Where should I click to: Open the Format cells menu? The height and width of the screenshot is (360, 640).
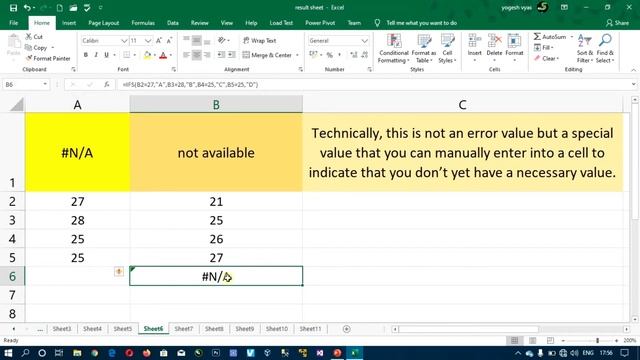click(x=514, y=49)
